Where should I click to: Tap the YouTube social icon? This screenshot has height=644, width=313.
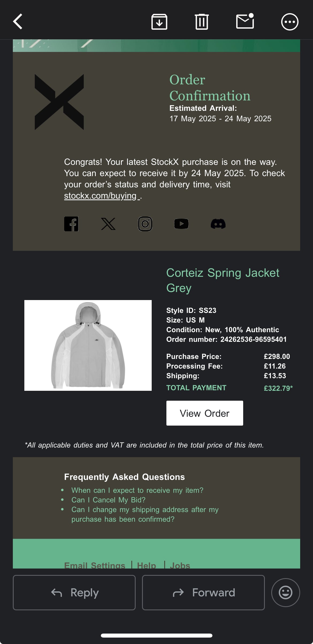click(181, 224)
